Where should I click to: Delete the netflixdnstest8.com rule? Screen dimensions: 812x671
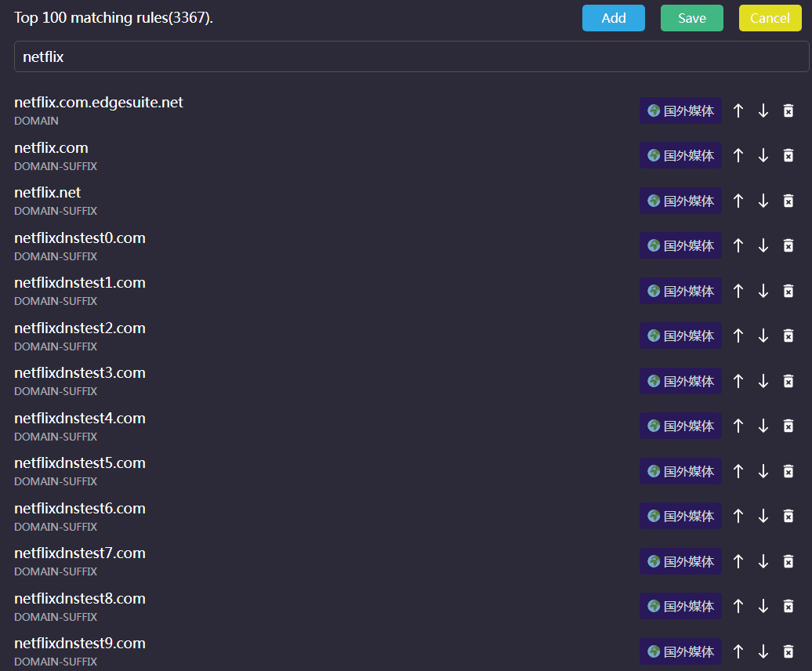[x=788, y=606]
